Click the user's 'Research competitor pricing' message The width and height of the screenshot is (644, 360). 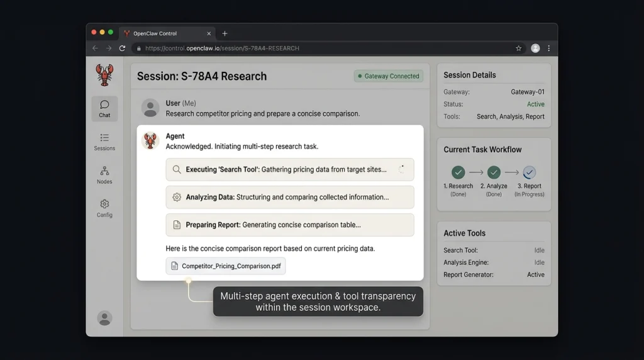[262, 114]
